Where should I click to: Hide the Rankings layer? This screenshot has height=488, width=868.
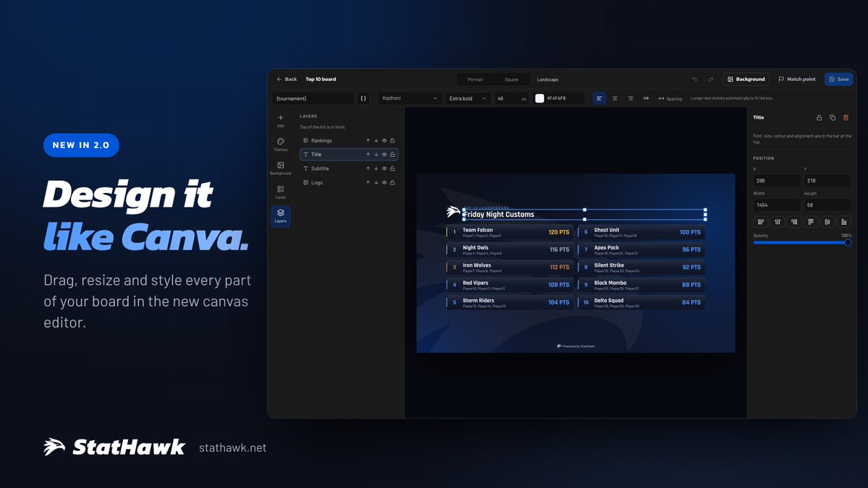385,140
